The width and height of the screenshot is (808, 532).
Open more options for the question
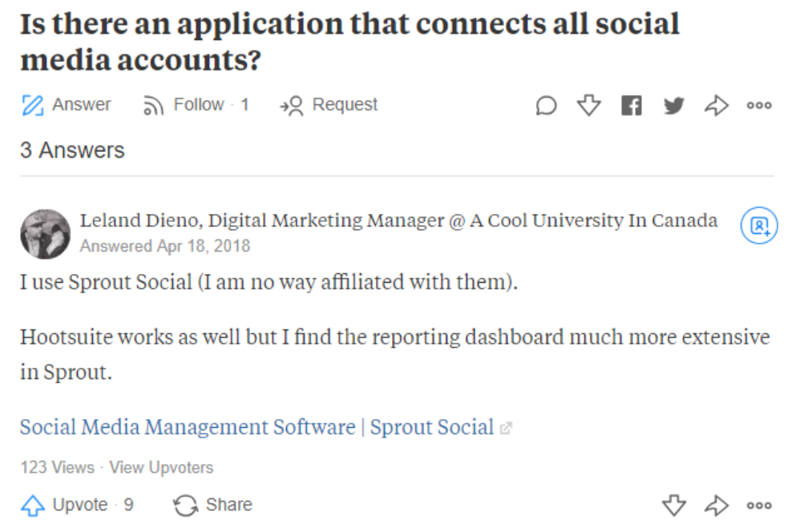pyautogui.click(x=759, y=104)
